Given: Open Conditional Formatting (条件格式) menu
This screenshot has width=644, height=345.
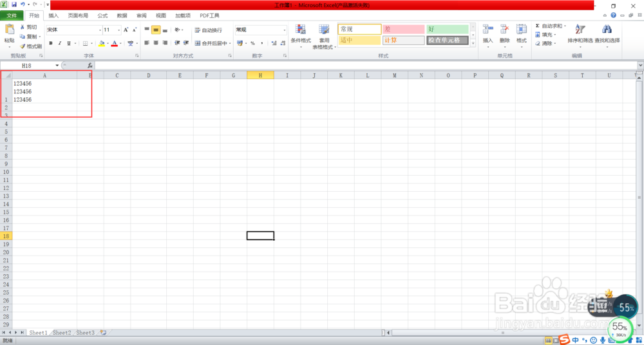Looking at the screenshot, I should click(x=301, y=35).
